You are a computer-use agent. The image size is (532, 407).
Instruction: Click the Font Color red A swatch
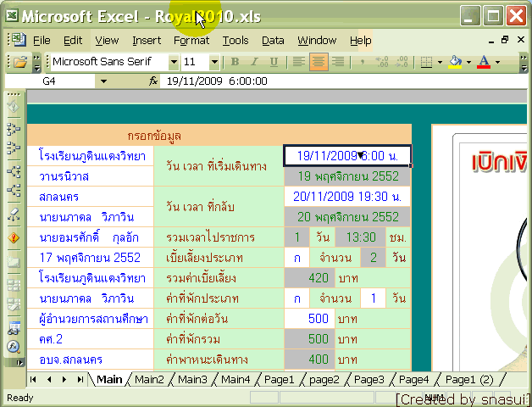(483, 62)
